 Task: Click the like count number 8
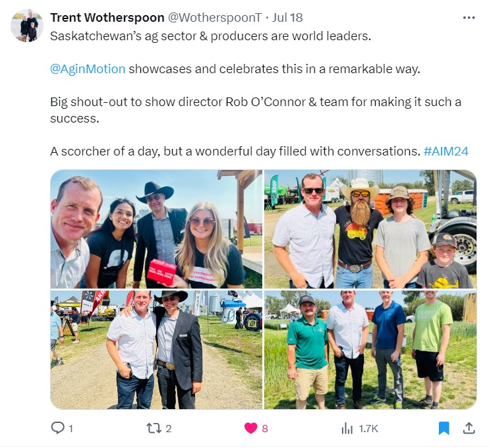265,429
